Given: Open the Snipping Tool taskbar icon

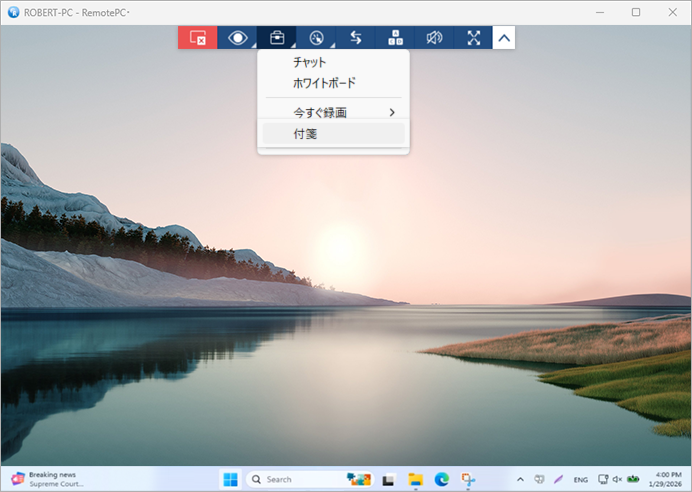Looking at the screenshot, I should tap(468, 479).
